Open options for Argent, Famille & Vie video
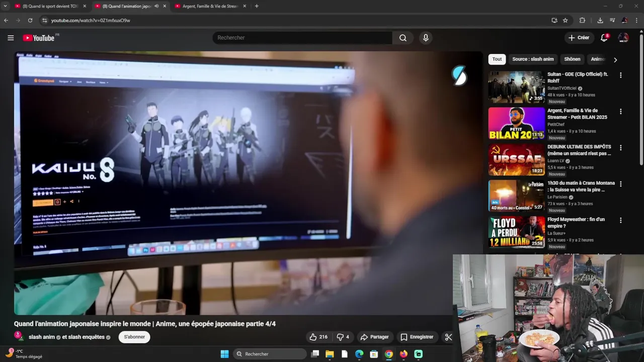Image resolution: width=644 pixels, height=362 pixels. coord(620,111)
